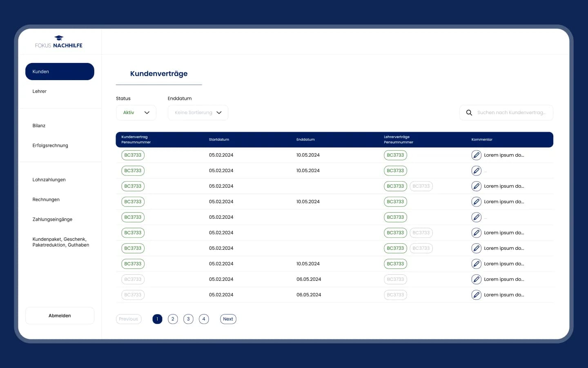Click the edit pencil in the sixth table row
The width and height of the screenshot is (588, 368).
477,233
